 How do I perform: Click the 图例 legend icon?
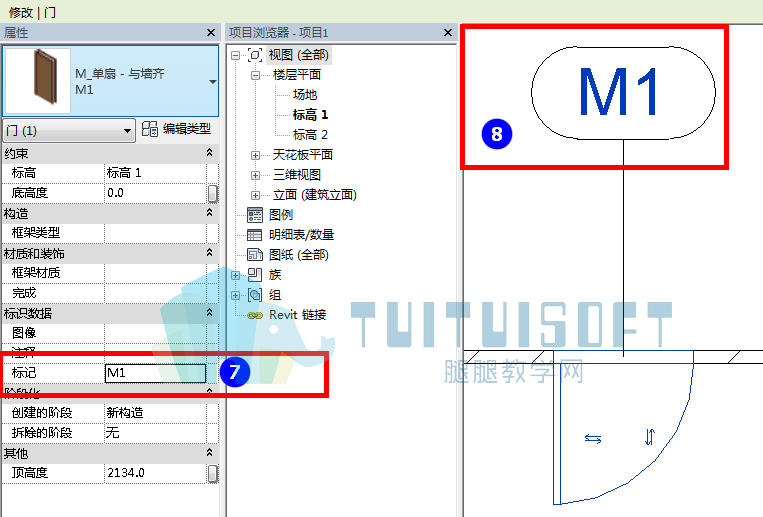[255, 215]
